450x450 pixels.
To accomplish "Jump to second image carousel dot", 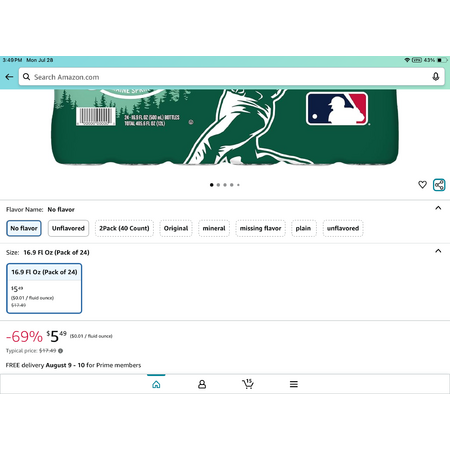I will pyautogui.click(x=218, y=185).
